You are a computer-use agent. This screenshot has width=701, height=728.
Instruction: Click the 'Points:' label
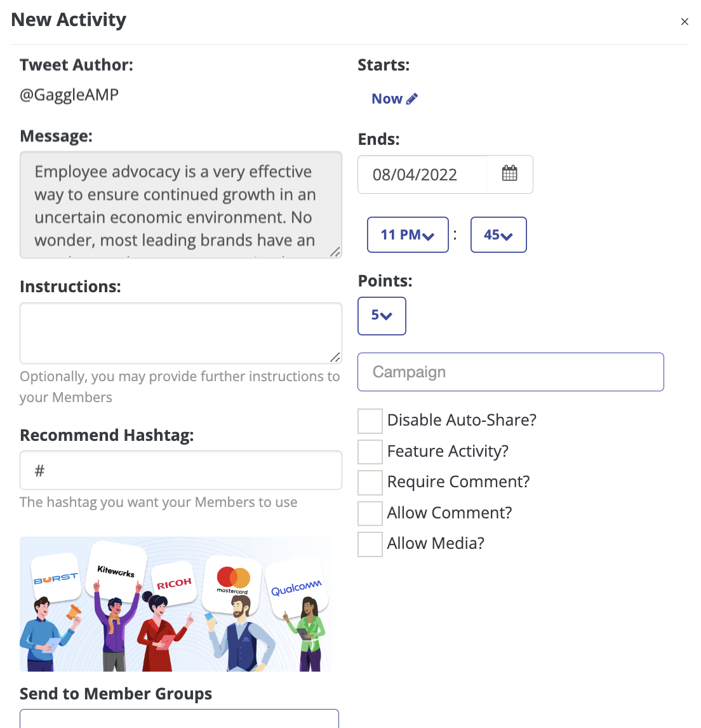point(385,281)
